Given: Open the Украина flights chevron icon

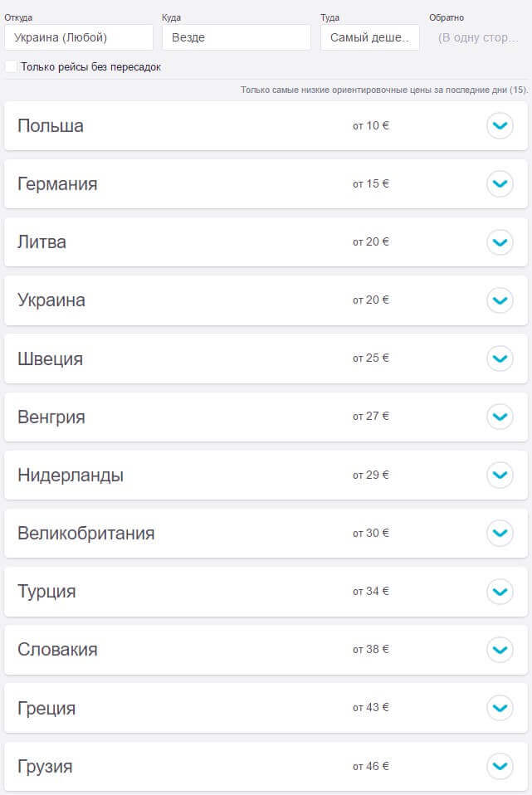Looking at the screenshot, I should click(499, 300).
